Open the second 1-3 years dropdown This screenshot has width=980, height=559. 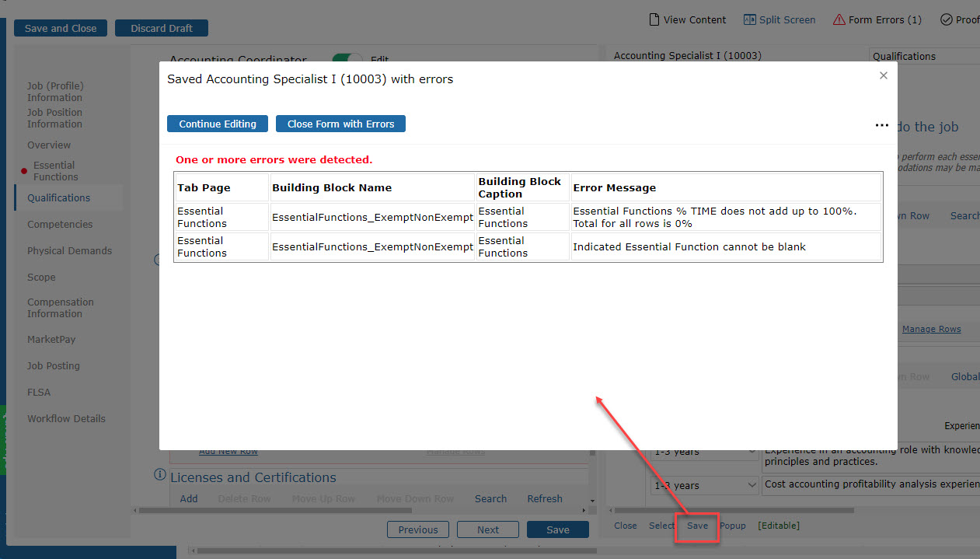[x=705, y=485]
